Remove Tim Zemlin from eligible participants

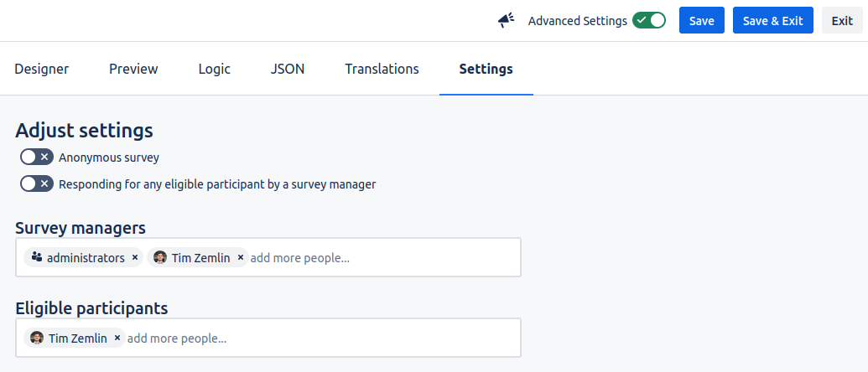click(117, 338)
